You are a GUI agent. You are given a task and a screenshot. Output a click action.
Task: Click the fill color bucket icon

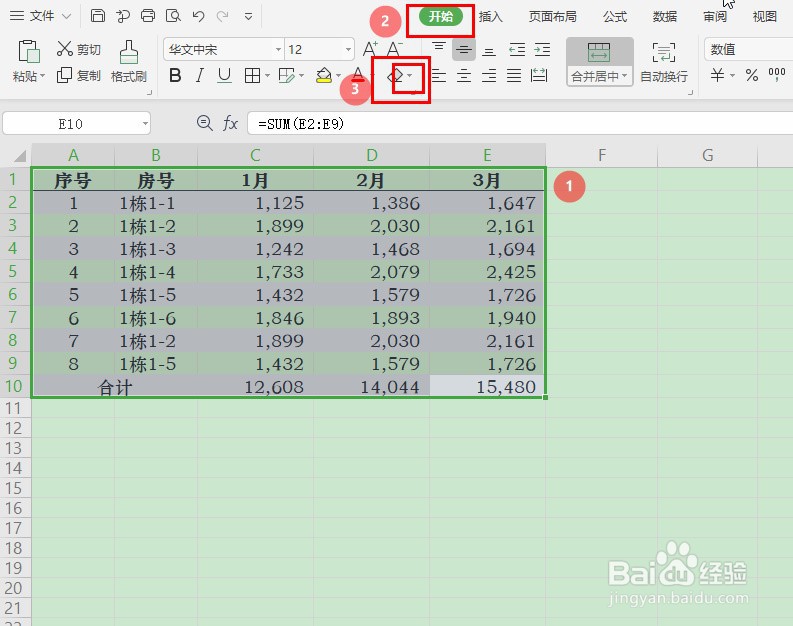[x=324, y=76]
